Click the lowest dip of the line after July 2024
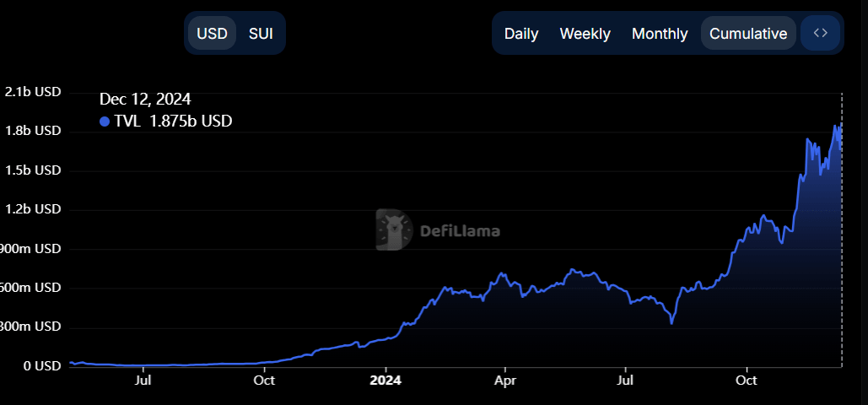Image resolution: width=868 pixels, height=405 pixels. [671, 322]
